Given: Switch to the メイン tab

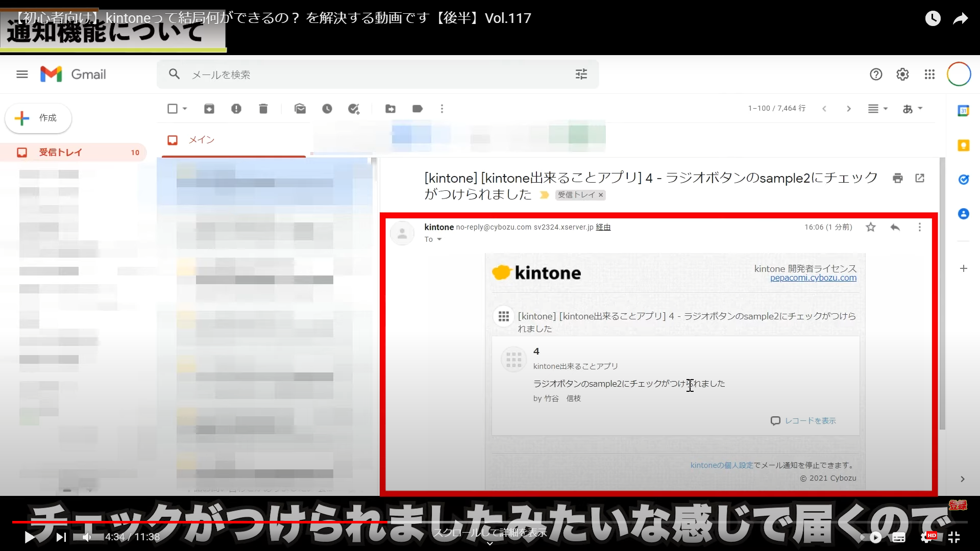Looking at the screenshot, I should (x=201, y=140).
